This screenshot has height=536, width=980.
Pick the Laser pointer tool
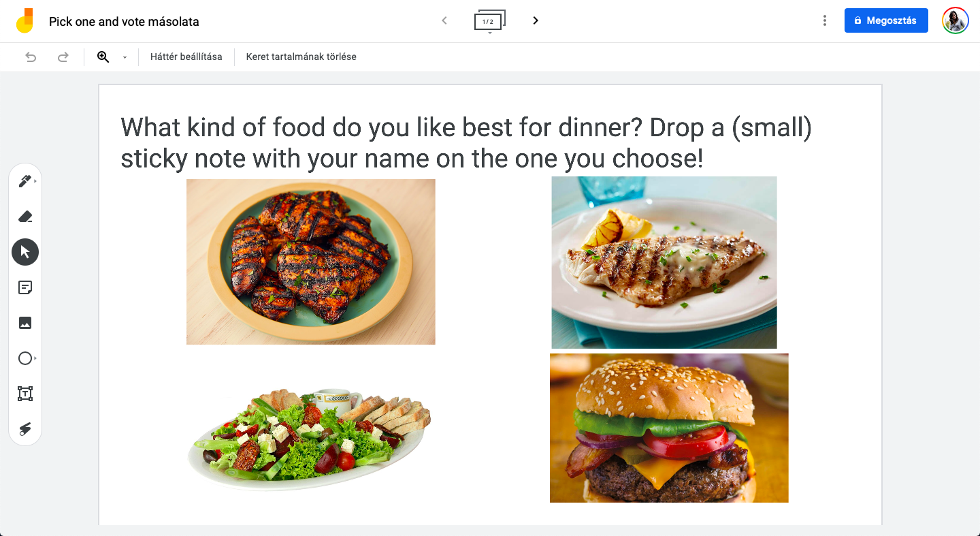(x=25, y=429)
